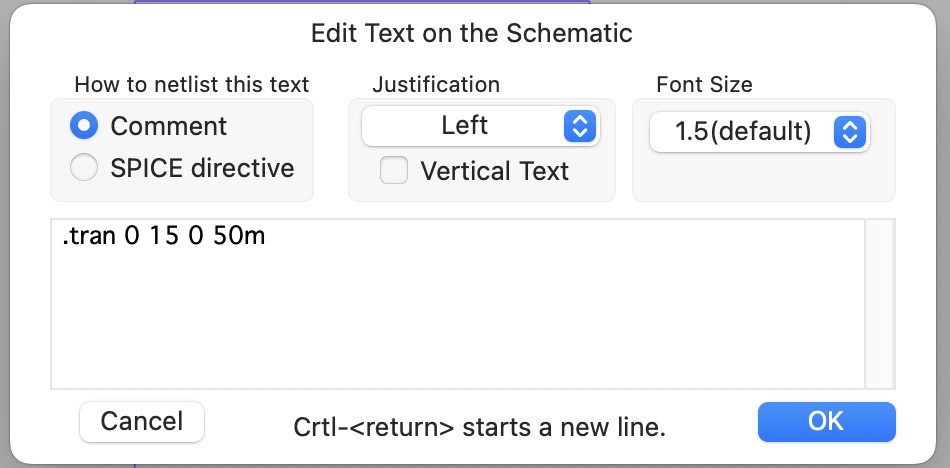This screenshot has height=468, width=950.
Task: Click the Justification group heading
Action: (436, 85)
